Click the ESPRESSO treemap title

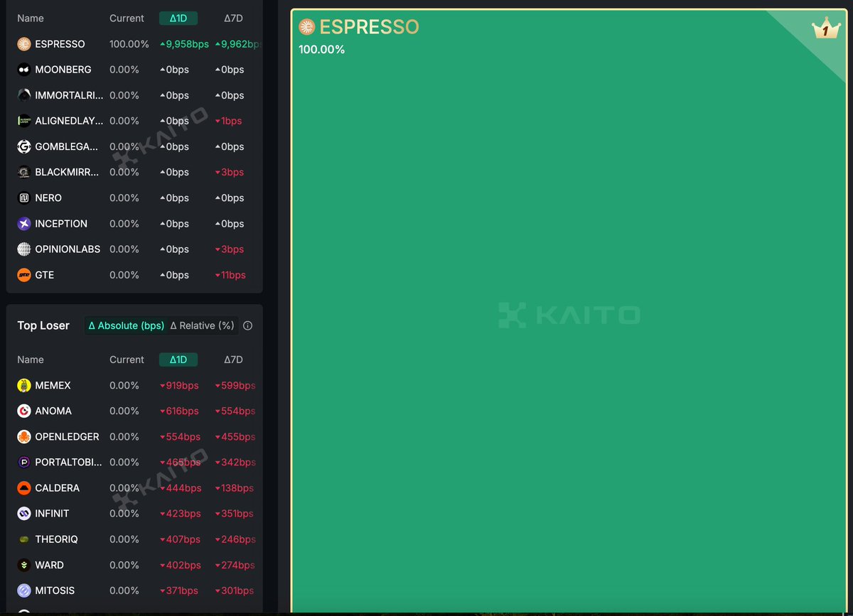tap(369, 27)
